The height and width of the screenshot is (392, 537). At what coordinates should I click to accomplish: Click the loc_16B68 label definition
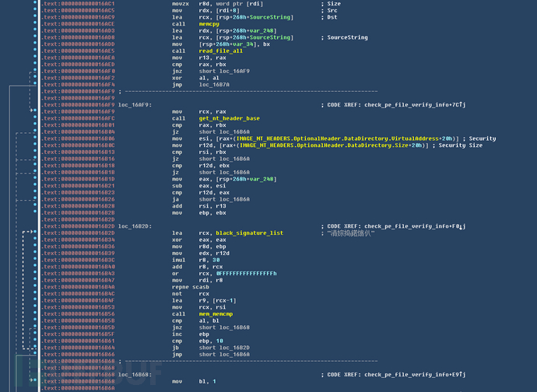coord(135,374)
